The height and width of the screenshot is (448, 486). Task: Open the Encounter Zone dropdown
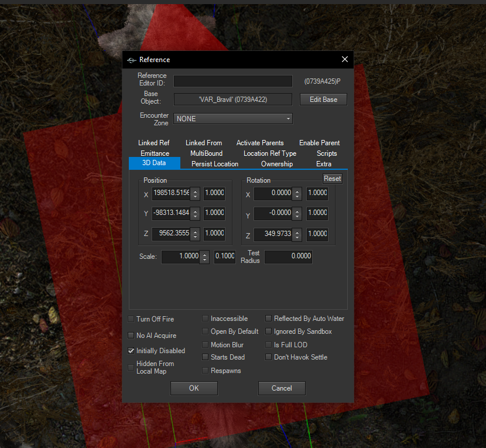click(x=233, y=119)
